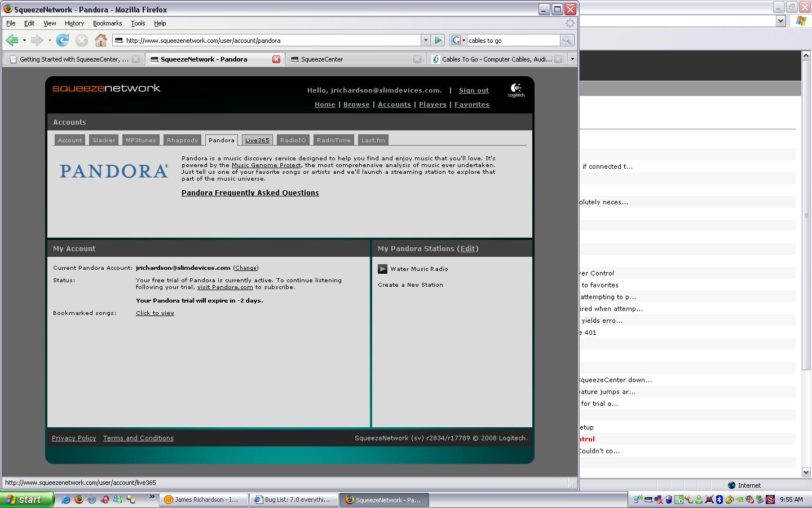Image resolution: width=812 pixels, height=508 pixels.
Task: Switch to the Rhapsody accounts tab
Action: click(x=182, y=140)
